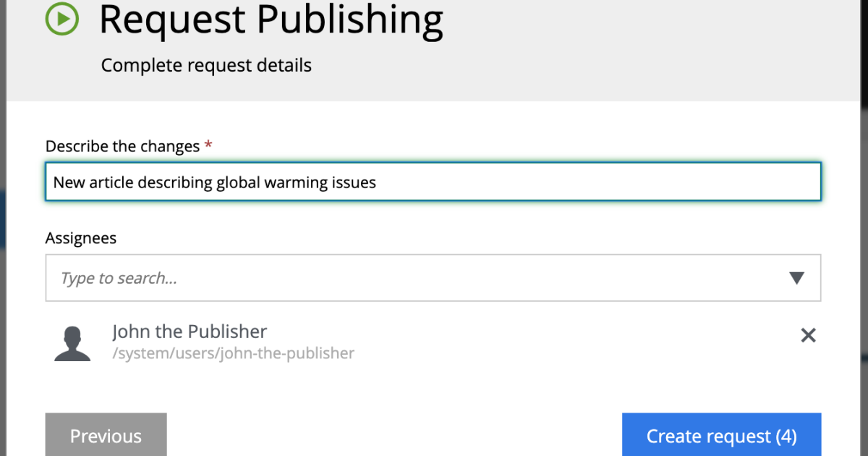Click into the 'Describe the changes' text box
868x456 pixels.
click(579, 182)
